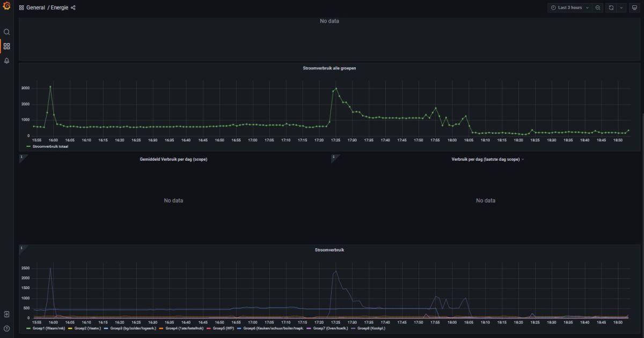644x338 pixels.
Task: Open the Last 3 hours time picker
Action: coord(569,8)
